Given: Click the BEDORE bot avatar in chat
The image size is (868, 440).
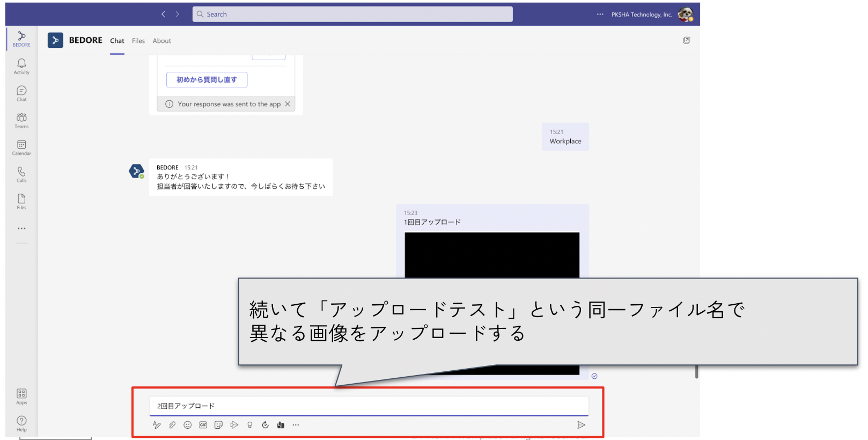Looking at the screenshot, I should click(137, 171).
